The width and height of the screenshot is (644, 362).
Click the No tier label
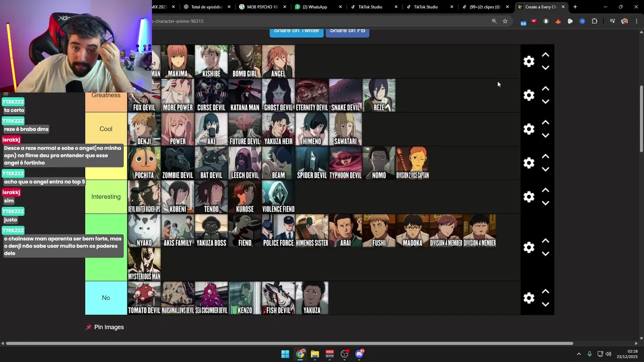pyautogui.click(x=106, y=298)
